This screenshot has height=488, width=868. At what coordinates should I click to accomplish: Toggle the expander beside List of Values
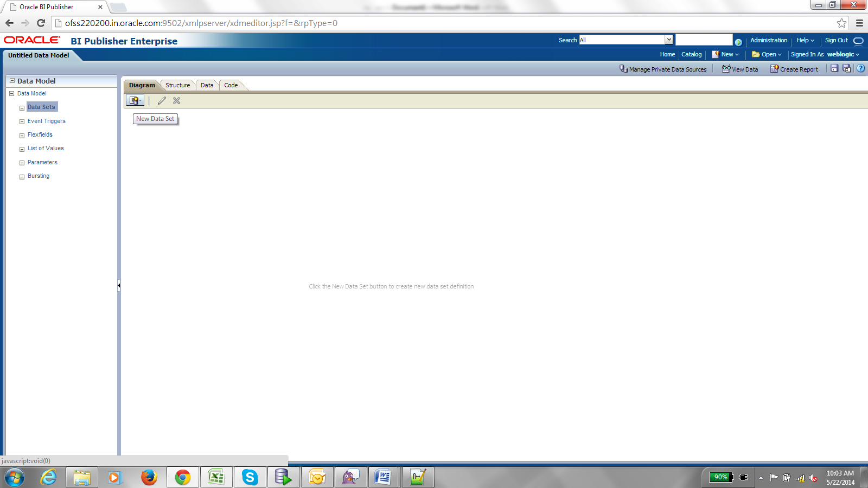[22, 149]
